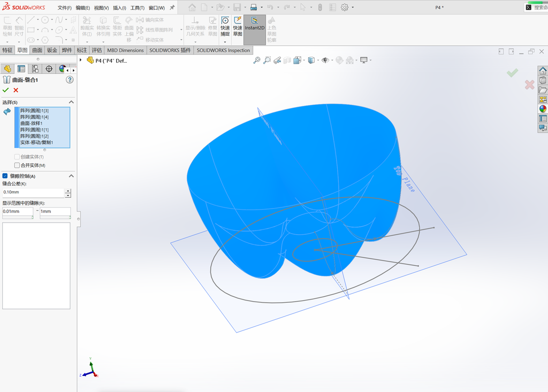
Task: Open SOLIDWORKS Resources home in task pane
Action: (x=543, y=71)
